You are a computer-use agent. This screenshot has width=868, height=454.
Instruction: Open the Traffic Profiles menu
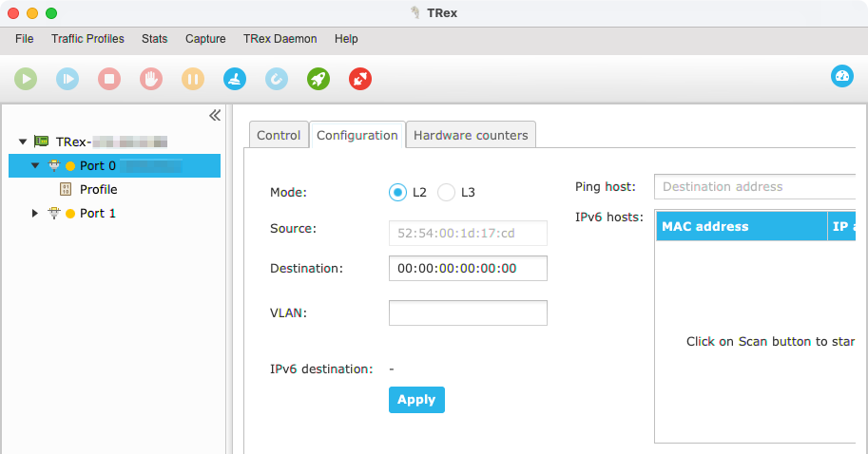click(88, 39)
